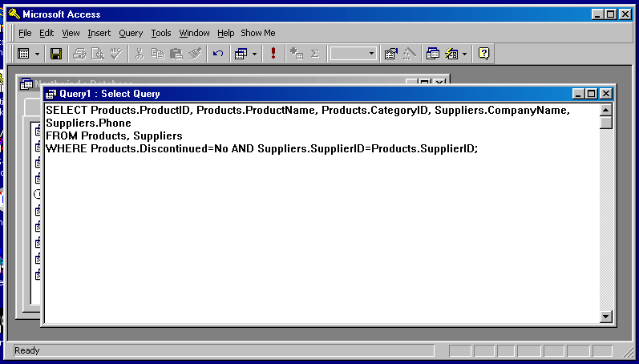Click the Build wand icon
The image size is (639, 364).
coord(410,54)
